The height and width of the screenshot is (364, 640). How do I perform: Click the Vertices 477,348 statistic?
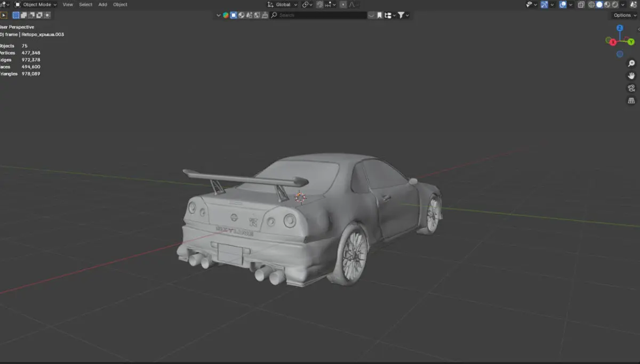(20, 53)
